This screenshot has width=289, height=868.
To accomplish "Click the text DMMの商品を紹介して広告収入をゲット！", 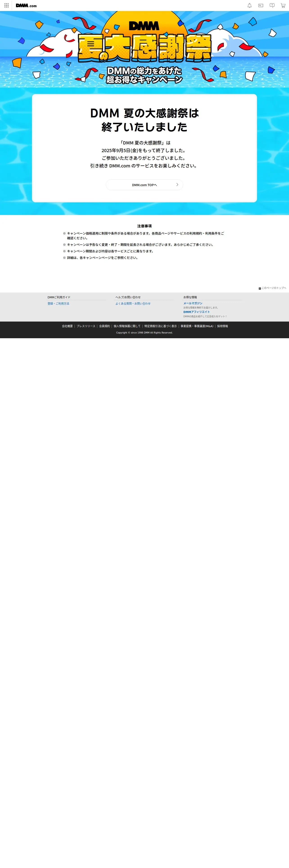I will click(x=205, y=316).
